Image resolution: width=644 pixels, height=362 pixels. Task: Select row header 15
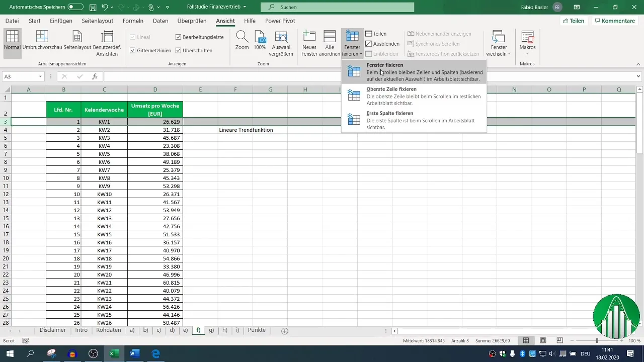[x=6, y=218]
